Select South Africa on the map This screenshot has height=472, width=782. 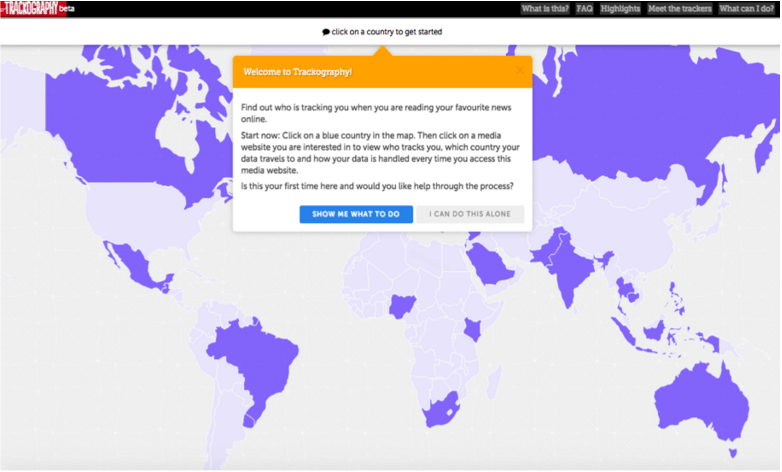click(x=441, y=410)
